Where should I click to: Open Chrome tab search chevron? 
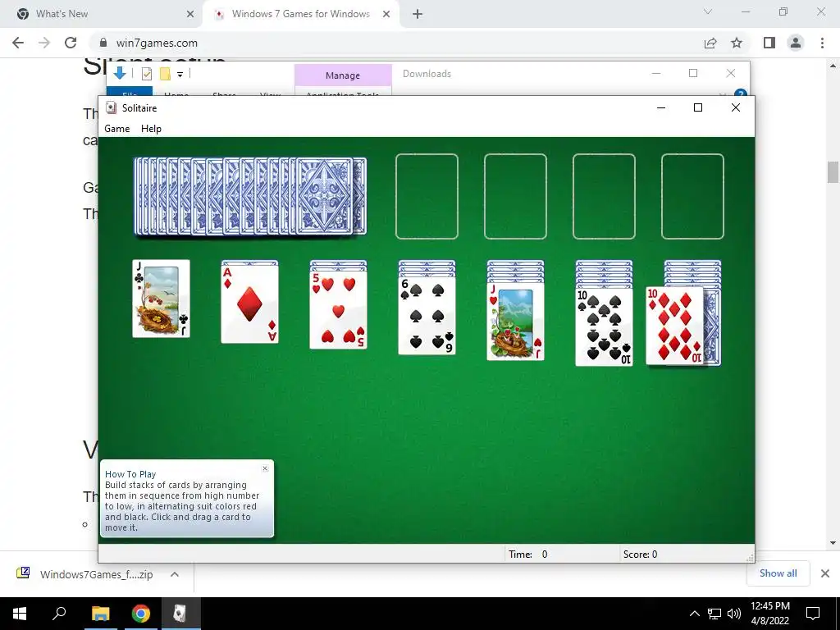(x=708, y=11)
